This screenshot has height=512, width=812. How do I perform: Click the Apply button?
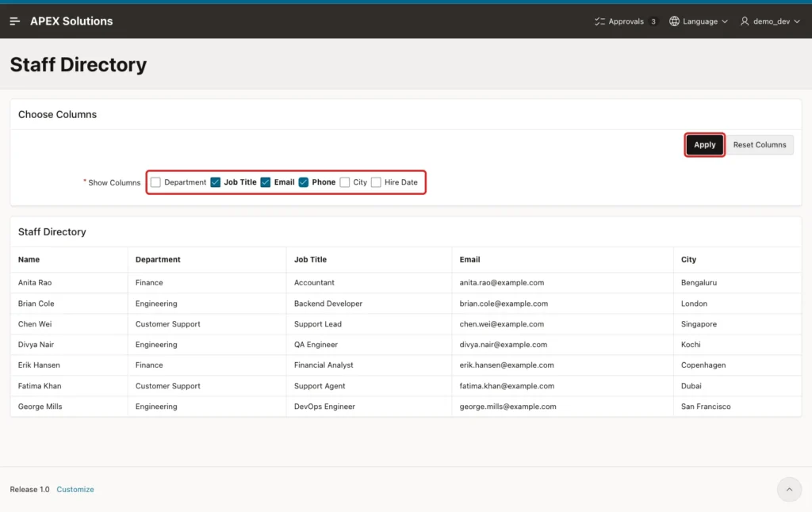pos(704,145)
